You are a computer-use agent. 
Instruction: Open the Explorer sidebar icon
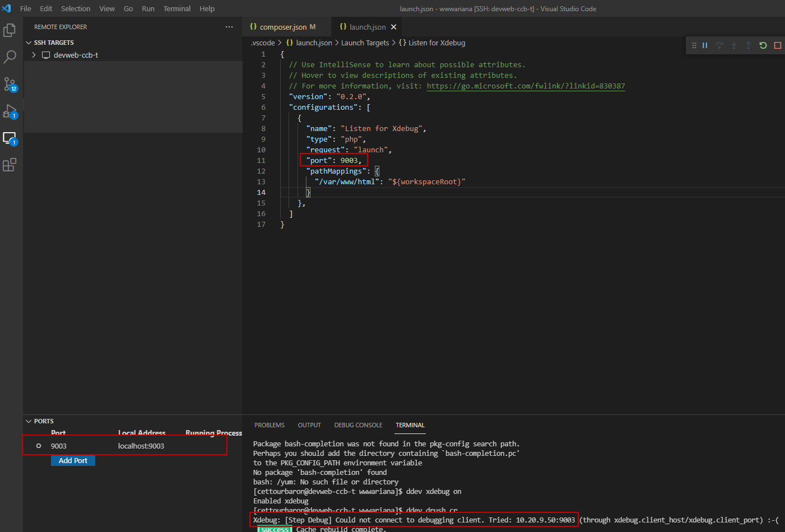click(x=9, y=30)
